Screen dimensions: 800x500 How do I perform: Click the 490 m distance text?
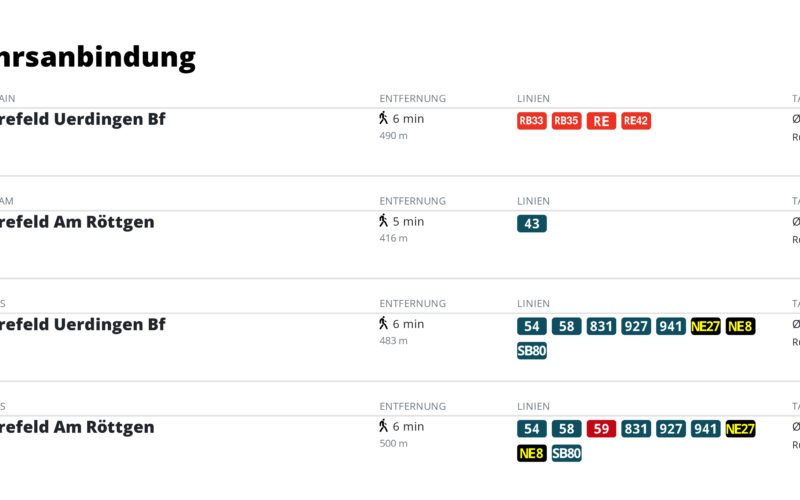(393, 136)
